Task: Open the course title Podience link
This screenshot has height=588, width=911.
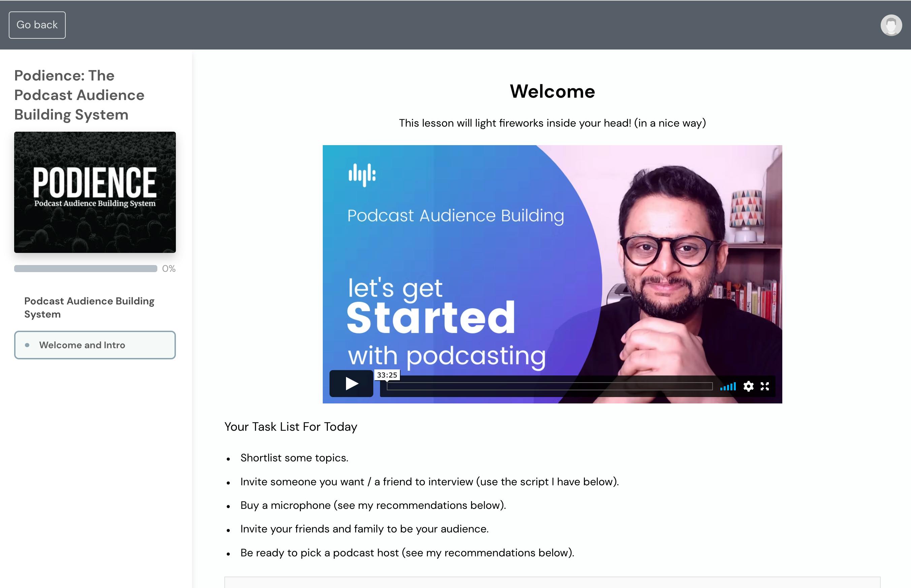Action: pyautogui.click(x=79, y=95)
